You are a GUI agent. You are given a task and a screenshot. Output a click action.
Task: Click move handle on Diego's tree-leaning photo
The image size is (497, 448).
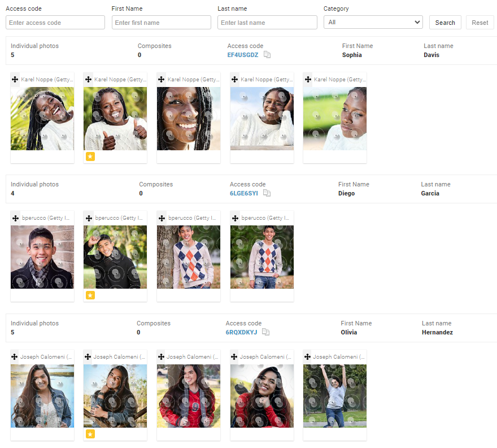click(x=162, y=218)
